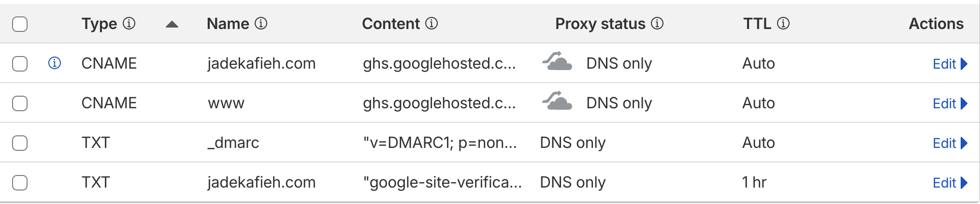The height and width of the screenshot is (204, 980).
Task: Click the gray cloud icon for www record
Action: pyautogui.click(x=557, y=102)
